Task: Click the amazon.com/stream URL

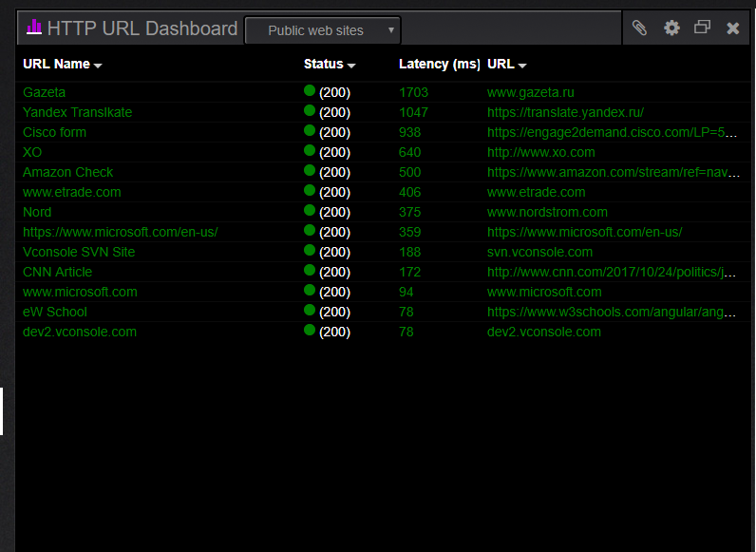Action: pos(614,172)
